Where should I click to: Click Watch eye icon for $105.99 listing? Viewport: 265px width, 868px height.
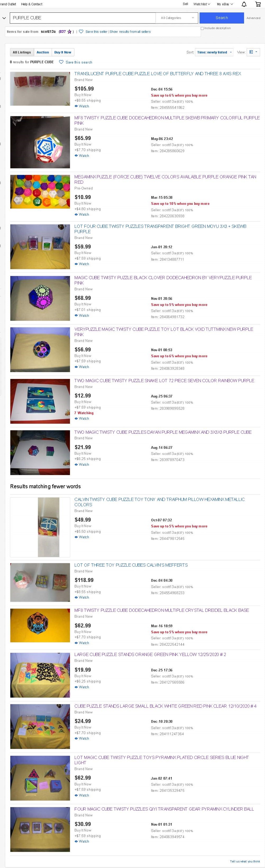tap(76, 106)
